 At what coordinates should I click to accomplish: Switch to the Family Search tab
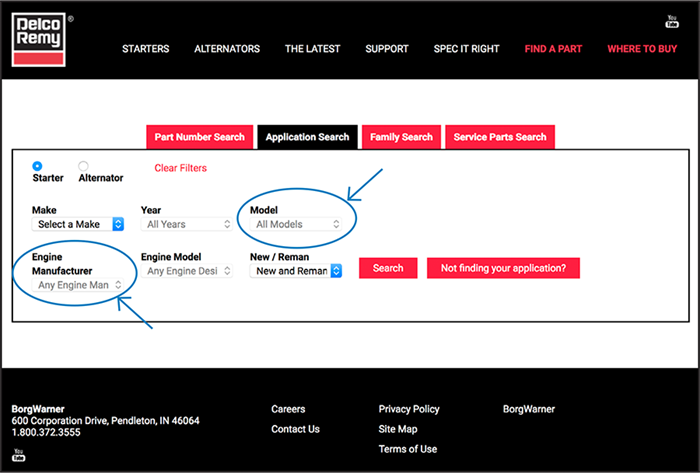click(401, 137)
